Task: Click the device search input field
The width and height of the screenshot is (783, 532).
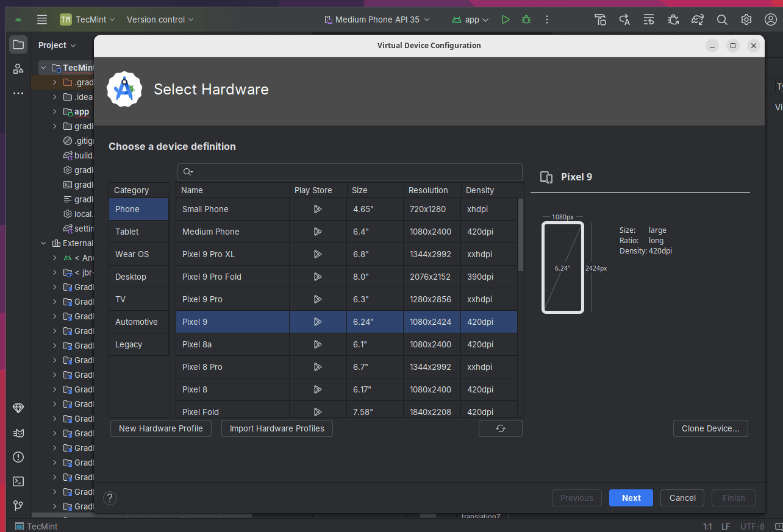Action: pyautogui.click(x=354, y=172)
